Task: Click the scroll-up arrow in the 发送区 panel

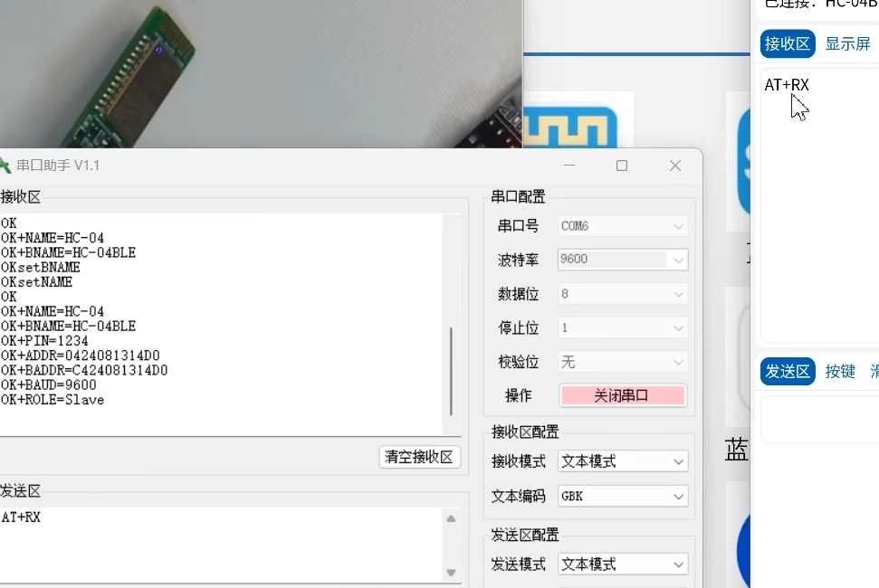Action: coord(451,518)
